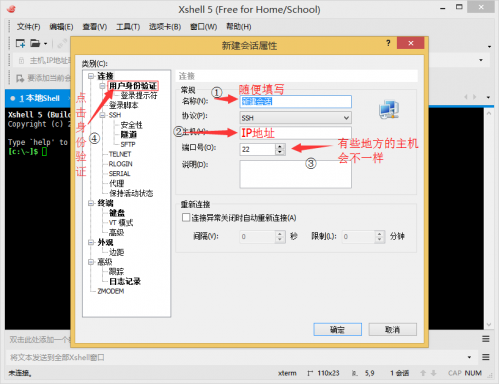This screenshot has width=499, height=384.
Task: Select 登录提示符 in the category tree
Action: (x=139, y=96)
